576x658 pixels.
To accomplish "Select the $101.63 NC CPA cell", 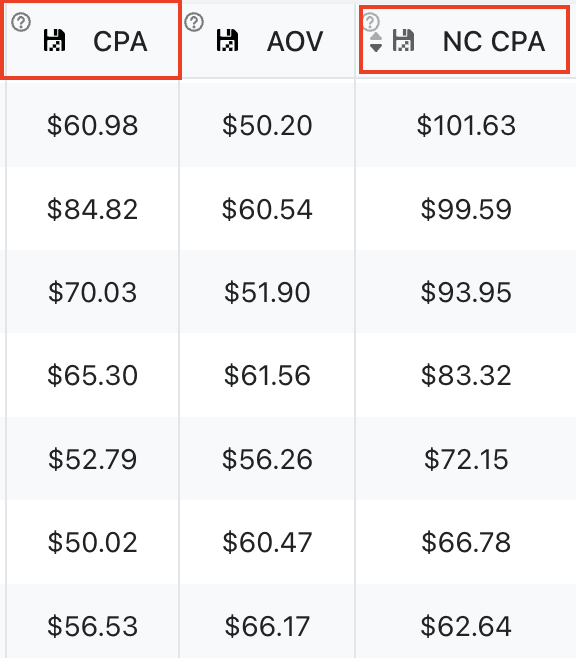I will click(x=466, y=125).
